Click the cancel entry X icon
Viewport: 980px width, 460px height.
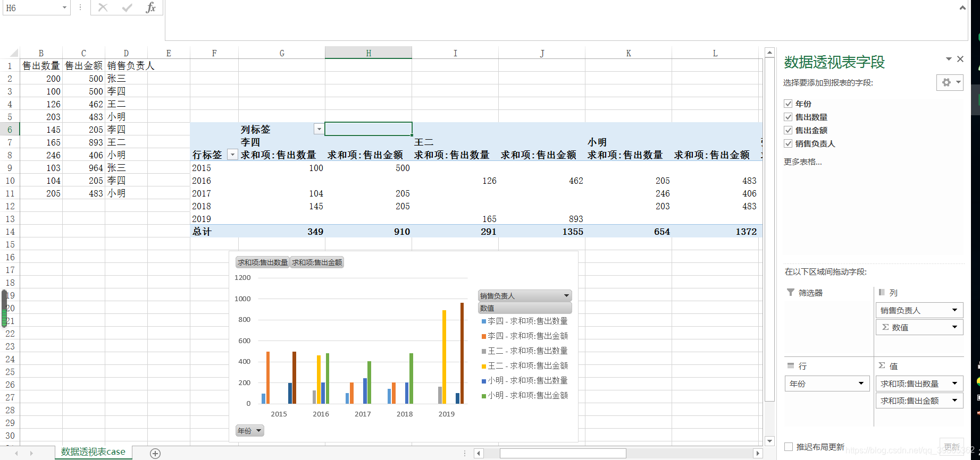pyautogui.click(x=103, y=7)
